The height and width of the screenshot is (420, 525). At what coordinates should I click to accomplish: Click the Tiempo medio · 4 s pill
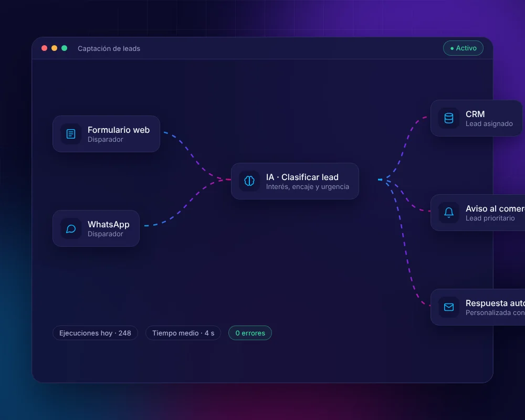pyautogui.click(x=183, y=333)
